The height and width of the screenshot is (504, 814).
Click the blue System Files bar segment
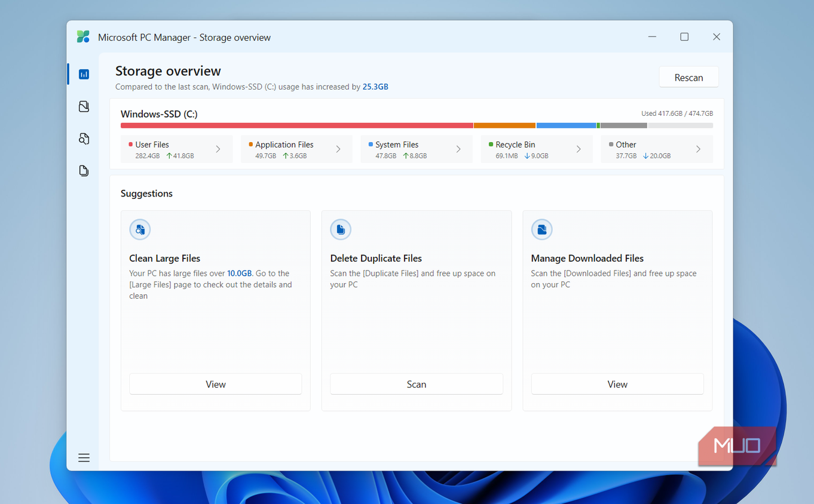[567, 125]
